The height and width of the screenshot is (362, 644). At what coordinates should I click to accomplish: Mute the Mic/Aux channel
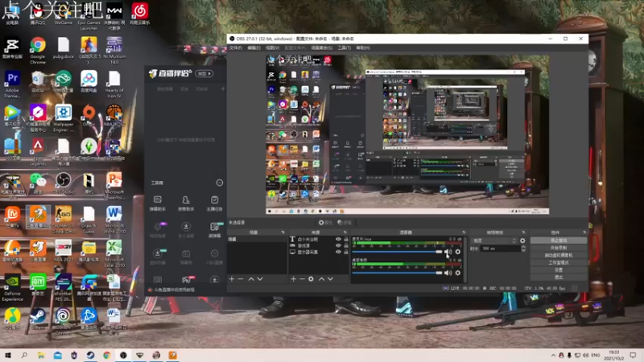[x=448, y=252]
